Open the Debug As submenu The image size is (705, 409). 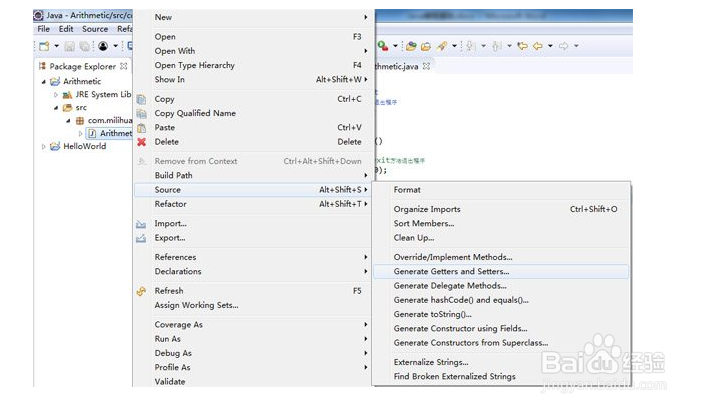[x=253, y=354]
